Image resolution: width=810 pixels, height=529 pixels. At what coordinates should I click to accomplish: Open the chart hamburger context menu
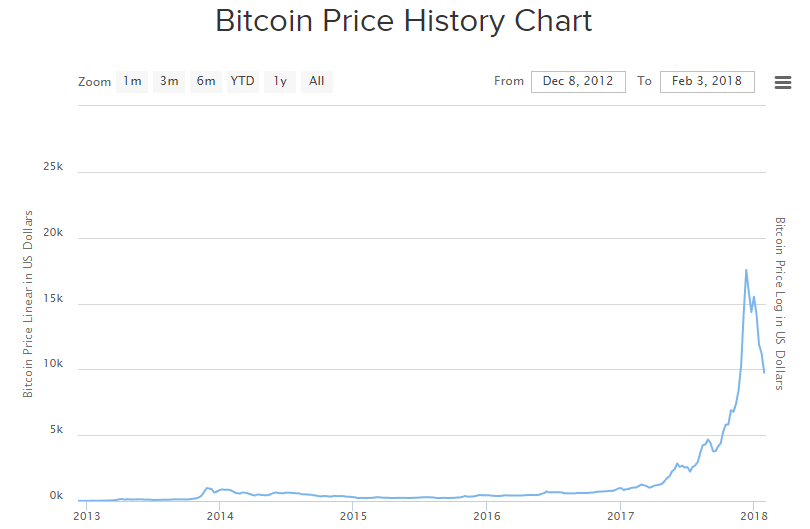click(x=783, y=82)
